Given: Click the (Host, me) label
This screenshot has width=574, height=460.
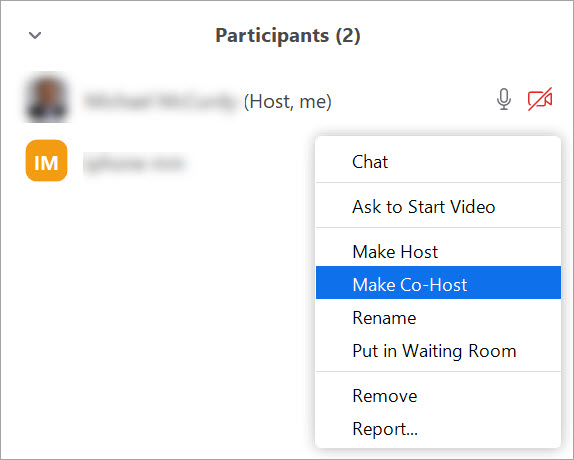Looking at the screenshot, I should (x=288, y=101).
